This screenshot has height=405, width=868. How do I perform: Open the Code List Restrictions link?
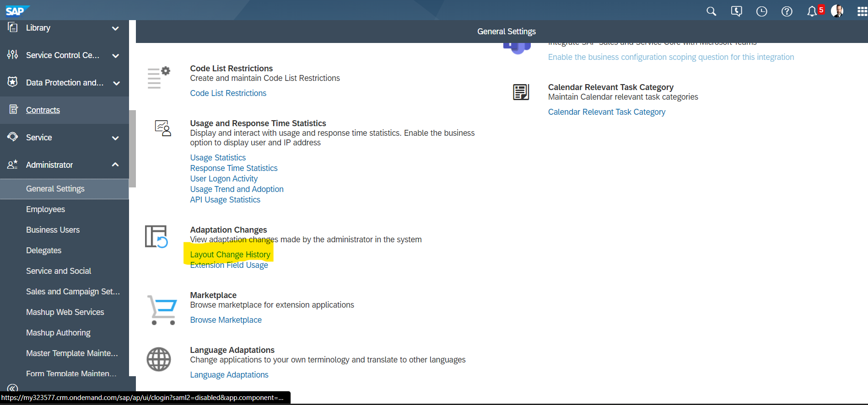(228, 93)
